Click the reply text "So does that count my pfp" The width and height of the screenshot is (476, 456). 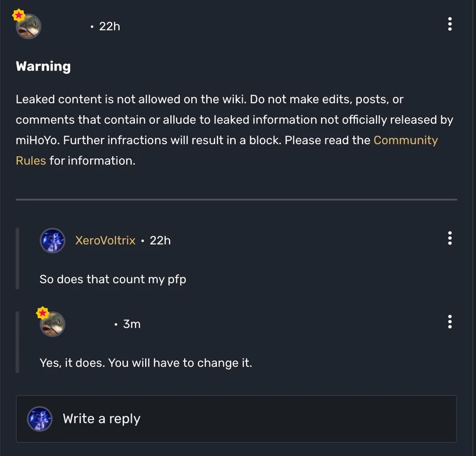click(x=113, y=279)
